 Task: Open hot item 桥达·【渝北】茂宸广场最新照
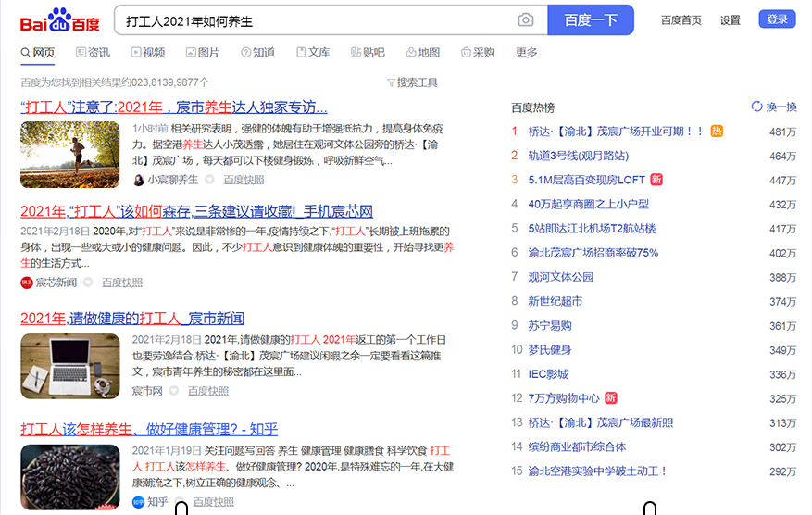601,422
